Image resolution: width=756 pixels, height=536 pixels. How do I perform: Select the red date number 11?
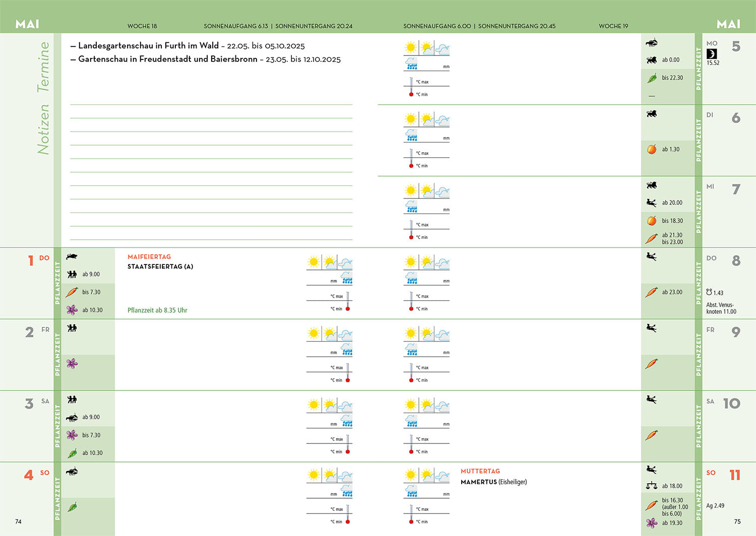tap(735, 475)
